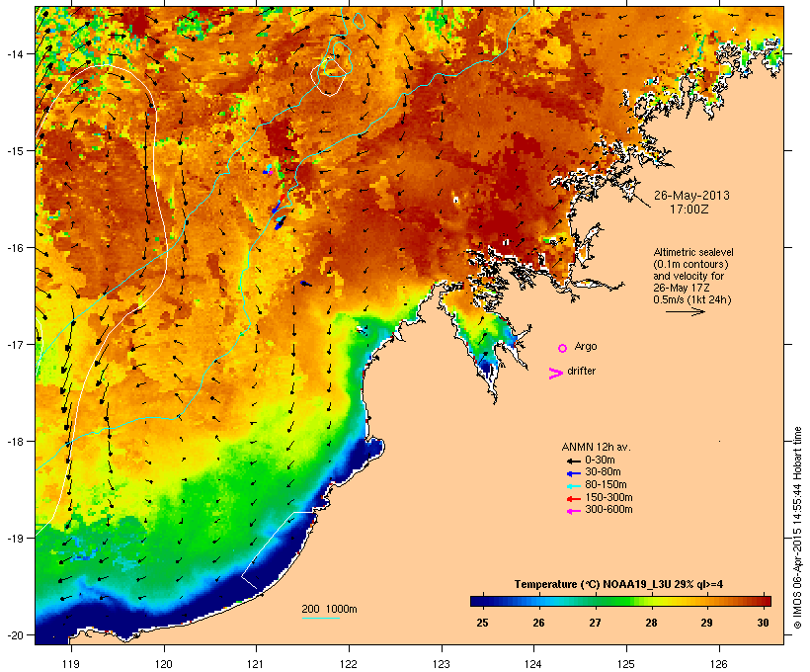Click the 'Argo' legend label
Image resolution: width=810 pixels, height=672 pixels.
586,346
